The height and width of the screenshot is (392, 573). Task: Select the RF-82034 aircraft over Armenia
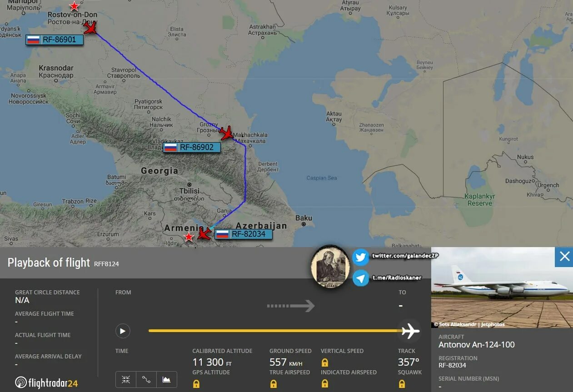point(204,233)
